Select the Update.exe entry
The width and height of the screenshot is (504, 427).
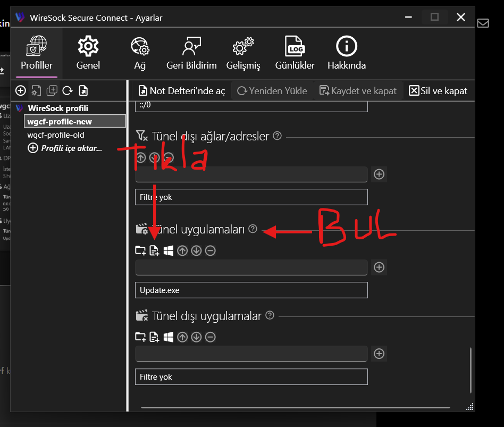point(251,290)
